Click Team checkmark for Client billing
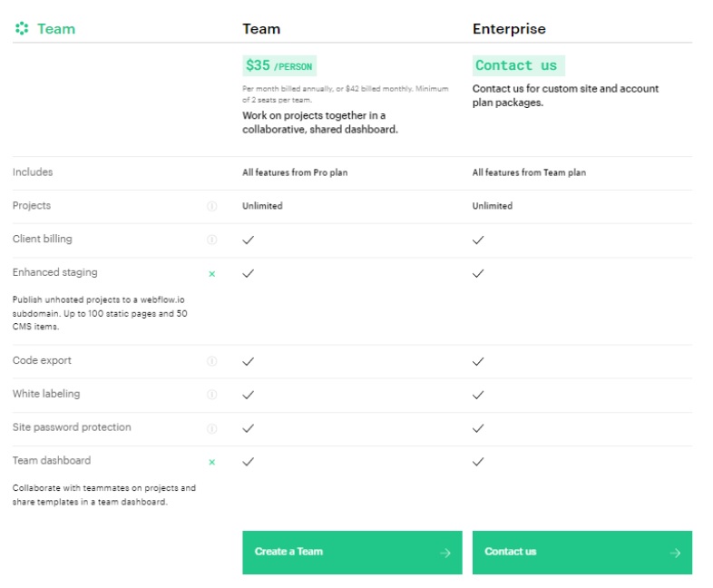713x588 pixels. [249, 240]
